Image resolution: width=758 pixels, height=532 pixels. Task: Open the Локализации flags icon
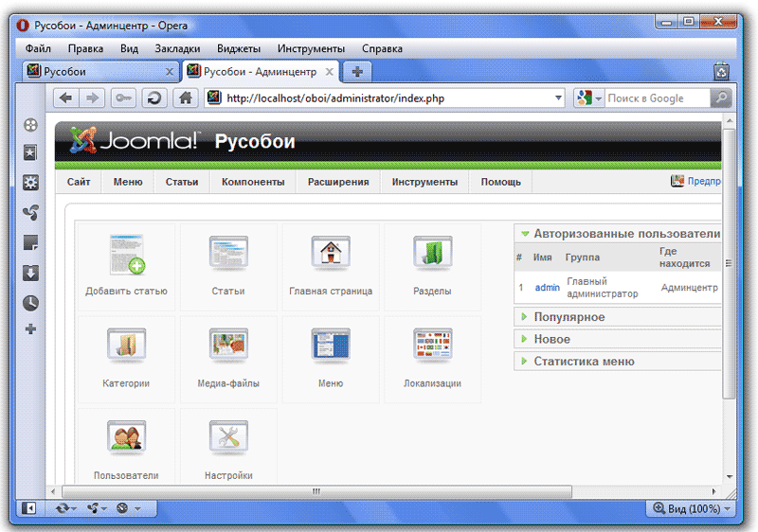click(x=432, y=347)
